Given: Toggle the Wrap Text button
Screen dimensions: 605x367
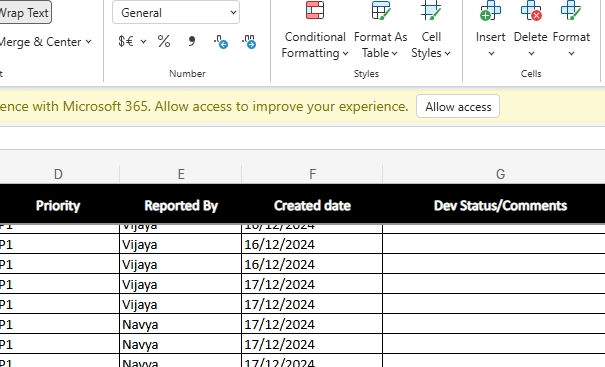Looking at the screenshot, I should pyautogui.click(x=24, y=13).
